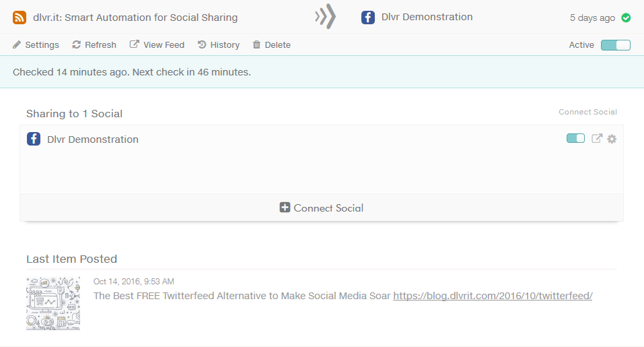Viewport: 644px width, 347px height.
Task: Click the Connect Social plus button
Action: tap(322, 208)
